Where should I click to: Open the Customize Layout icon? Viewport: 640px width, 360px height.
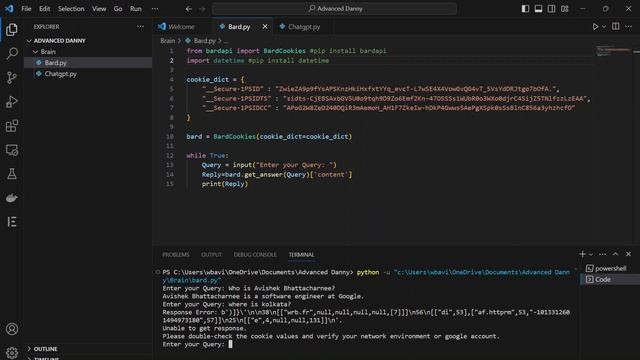click(x=564, y=9)
